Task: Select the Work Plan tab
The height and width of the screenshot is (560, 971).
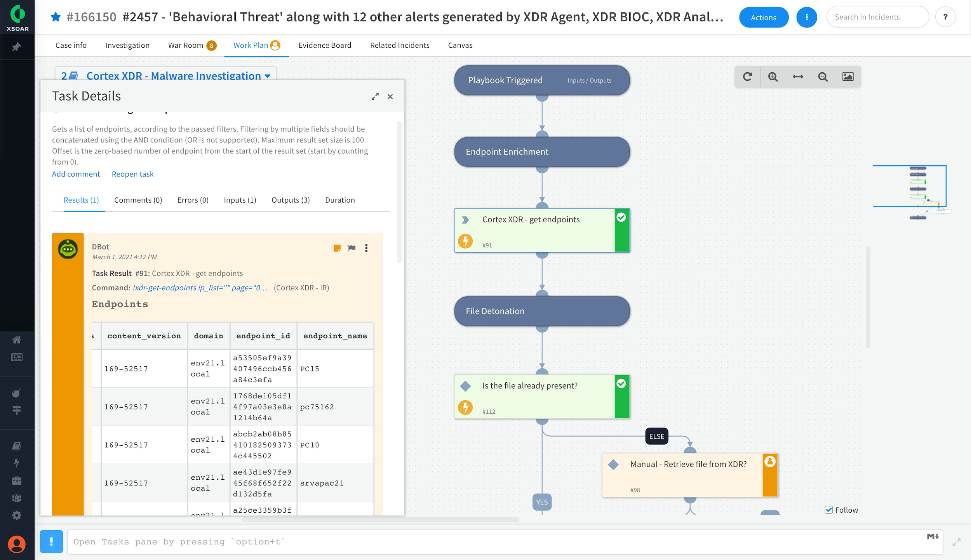Action: point(256,45)
